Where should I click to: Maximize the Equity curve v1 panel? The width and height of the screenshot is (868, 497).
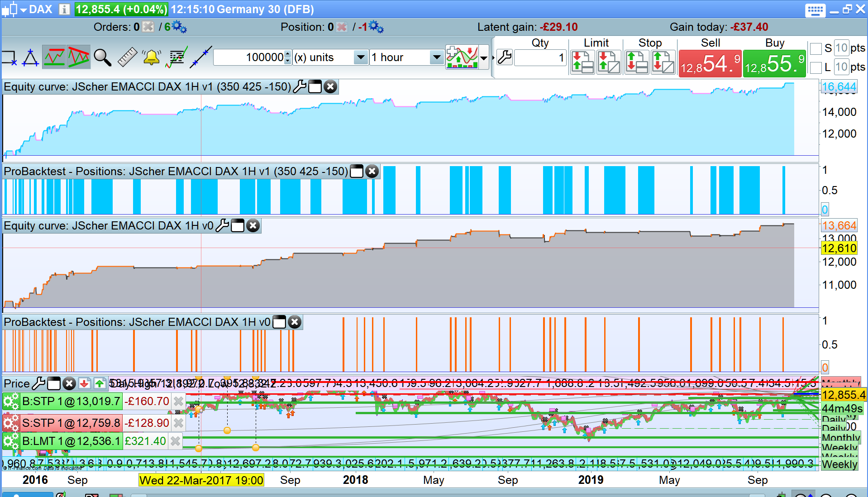tap(315, 86)
